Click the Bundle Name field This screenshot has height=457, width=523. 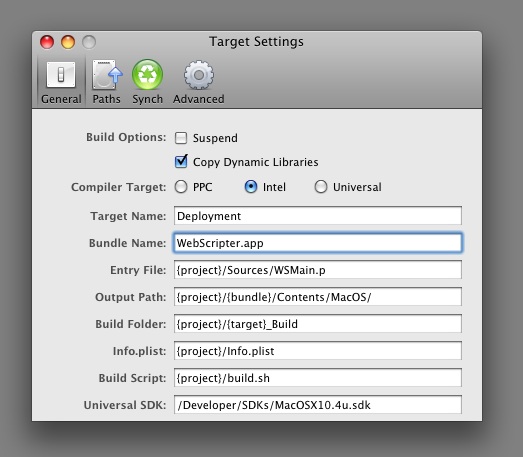pyautogui.click(x=318, y=243)
